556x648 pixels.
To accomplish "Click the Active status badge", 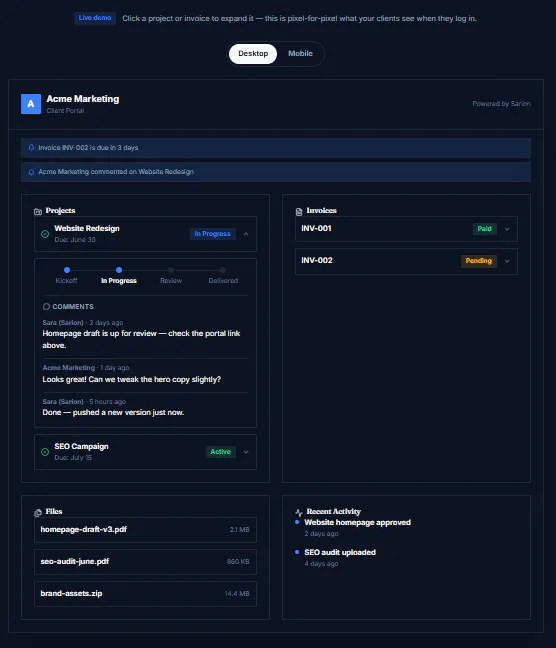I will [221, 452].
